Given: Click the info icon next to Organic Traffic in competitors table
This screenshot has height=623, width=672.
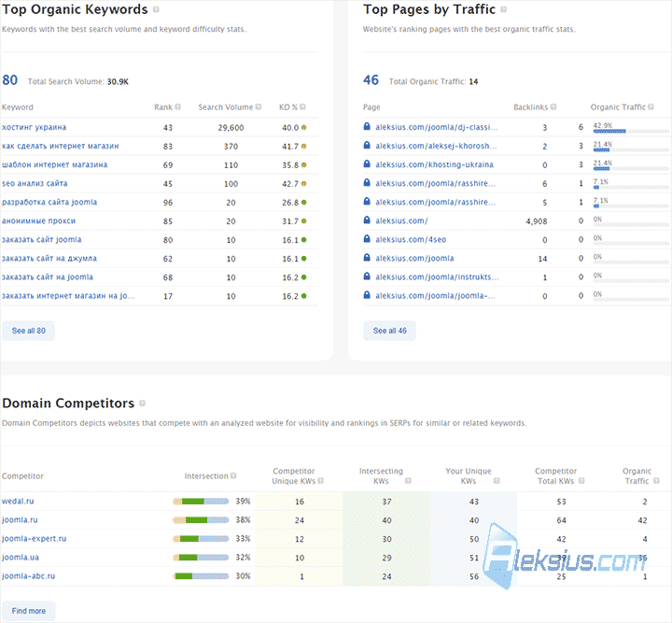Looking at the screenshot, I should [656, 481].
